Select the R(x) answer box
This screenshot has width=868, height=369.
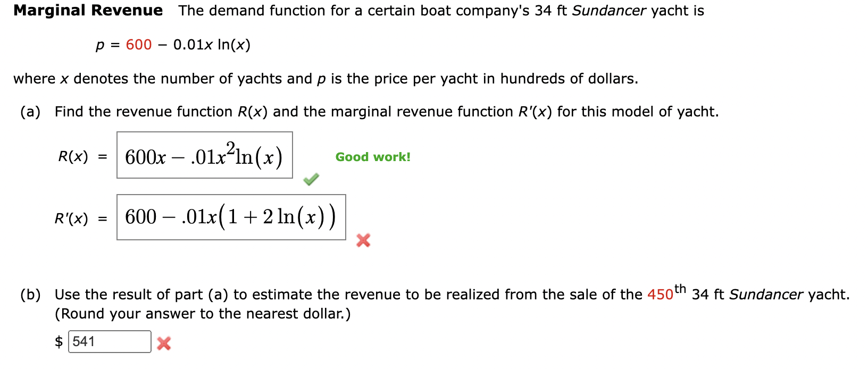(205, 155)
